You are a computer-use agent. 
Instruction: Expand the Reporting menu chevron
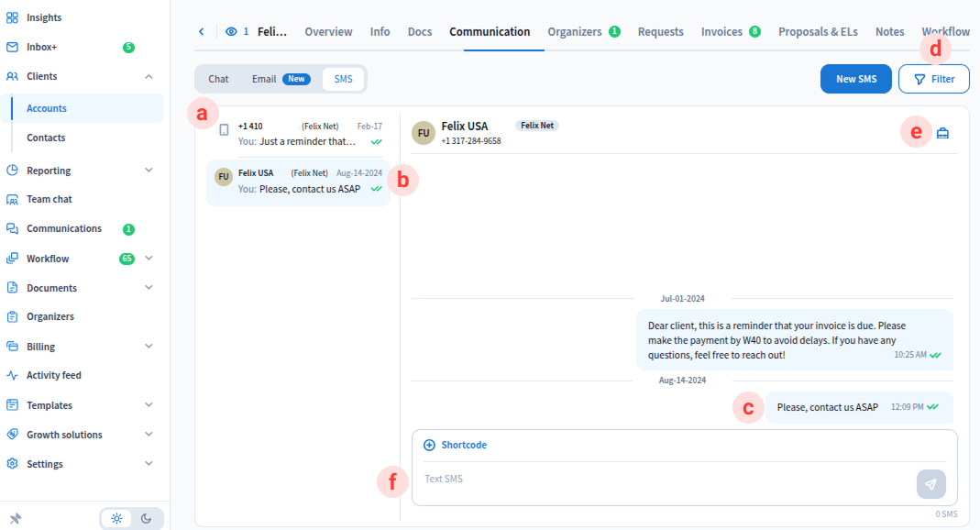[x=149, y=171]
